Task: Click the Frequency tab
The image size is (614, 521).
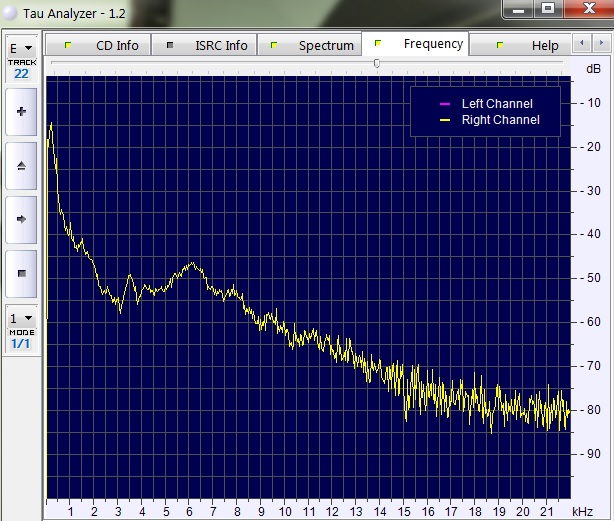Action: [x=419, y=44]
